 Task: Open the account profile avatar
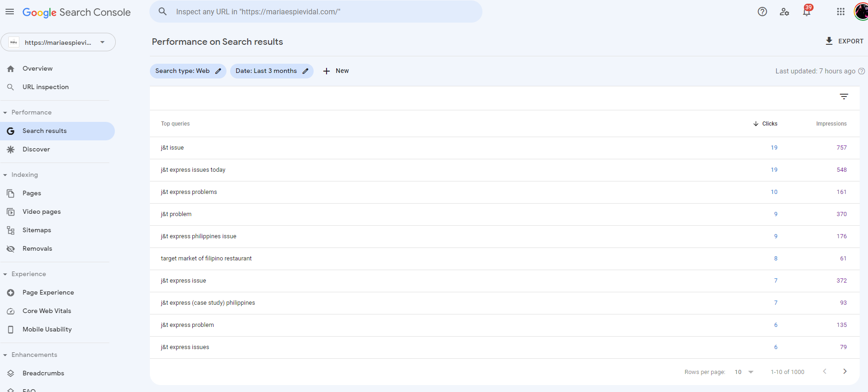(x=861, y=12)
